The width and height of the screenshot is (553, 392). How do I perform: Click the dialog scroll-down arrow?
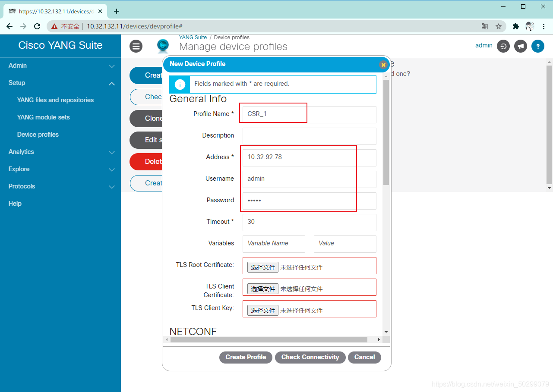click(386, 332)
